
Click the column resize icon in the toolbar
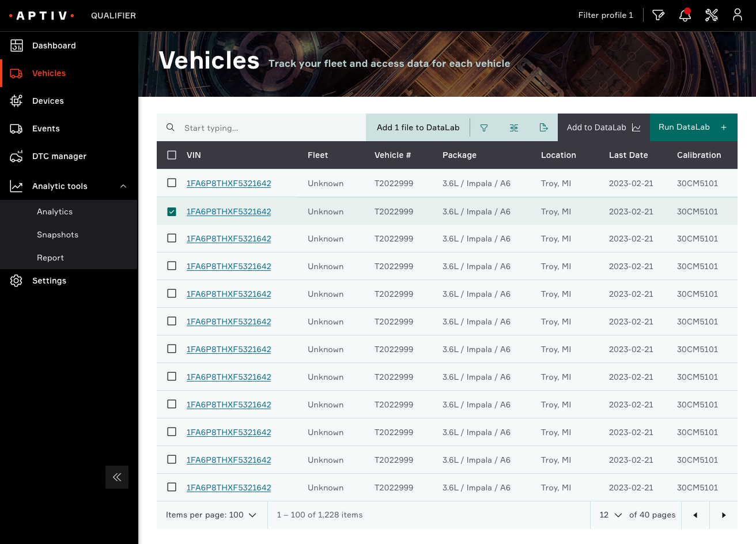[x=513, y=127]
